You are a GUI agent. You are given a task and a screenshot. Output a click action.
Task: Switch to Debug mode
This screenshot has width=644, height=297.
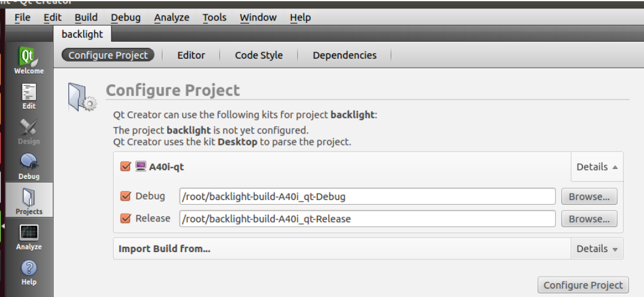tap(29, 166)
